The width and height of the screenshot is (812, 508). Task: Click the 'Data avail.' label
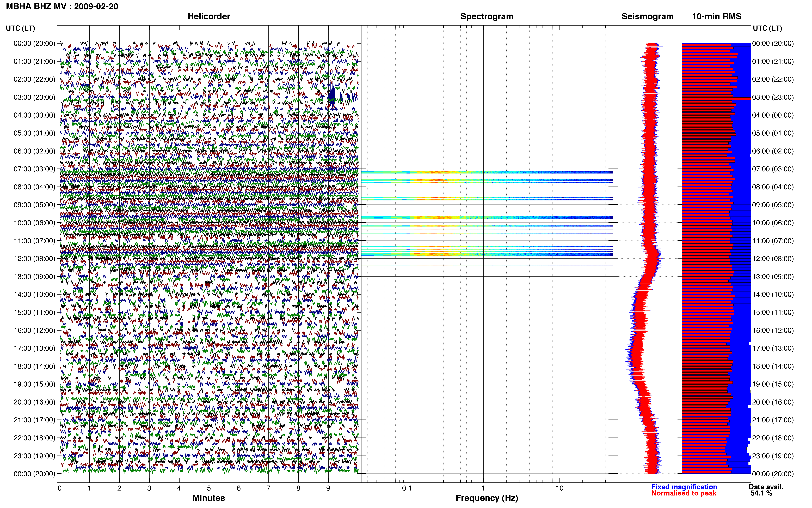(766, 487)
